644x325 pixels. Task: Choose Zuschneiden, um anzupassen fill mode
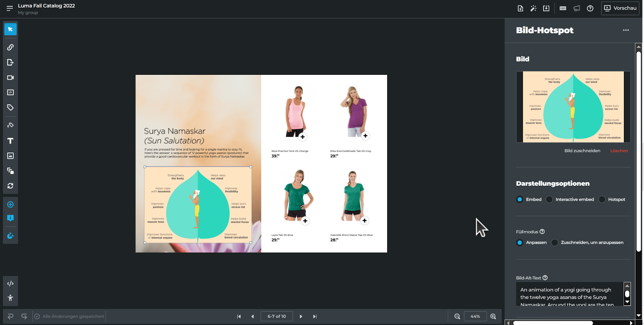(555, 243)
